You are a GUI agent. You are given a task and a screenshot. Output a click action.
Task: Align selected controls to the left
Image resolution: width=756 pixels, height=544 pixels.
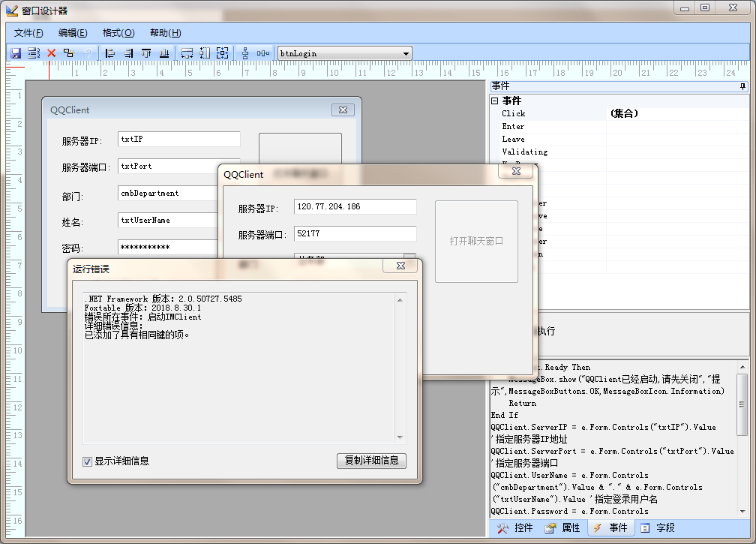(110, 53)
